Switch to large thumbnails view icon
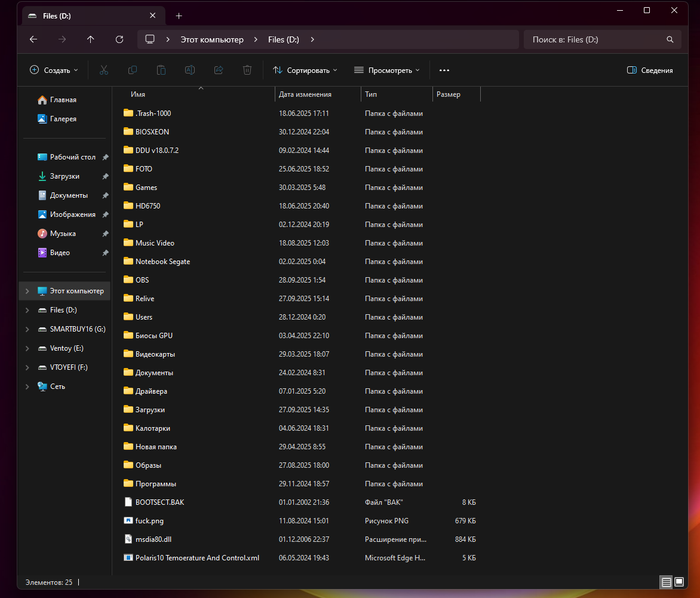This screenshot has width=700, height=598. [679, 582]
